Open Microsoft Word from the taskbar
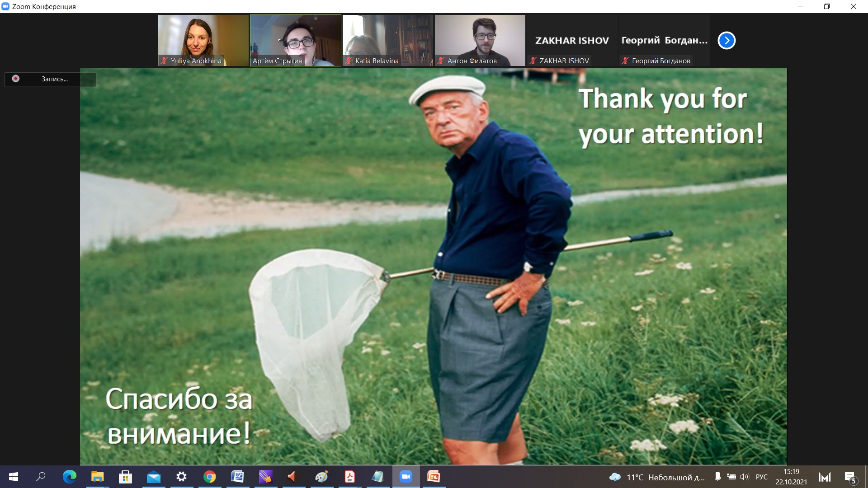 tap(237, 477)
